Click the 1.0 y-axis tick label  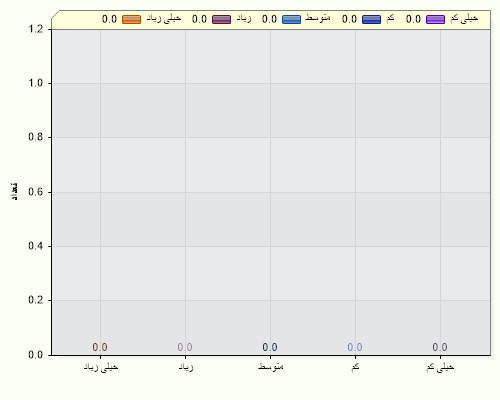[x=36, y=83]
